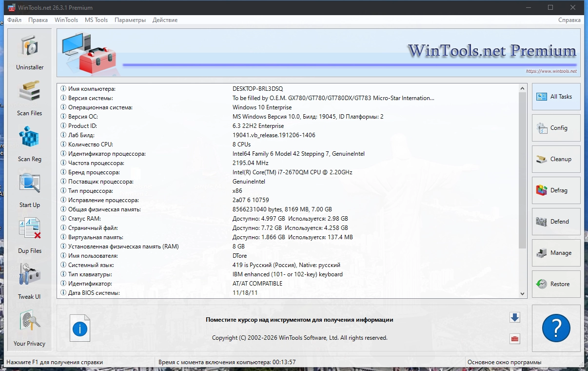Image resolution: width=588 pixels, height=371 pixels.
Task: Open the Действие menu
Action: 165,20
